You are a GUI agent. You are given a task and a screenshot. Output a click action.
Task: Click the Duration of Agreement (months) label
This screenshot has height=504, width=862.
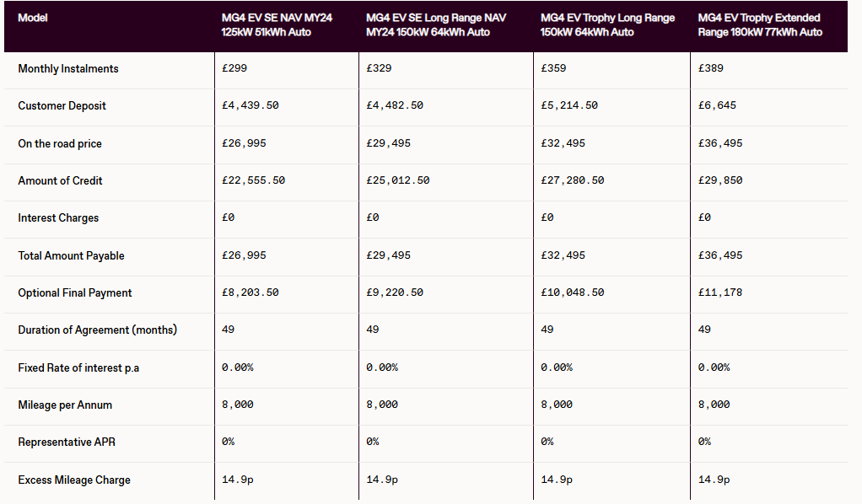pyautogui.click(x=97, y=330)
